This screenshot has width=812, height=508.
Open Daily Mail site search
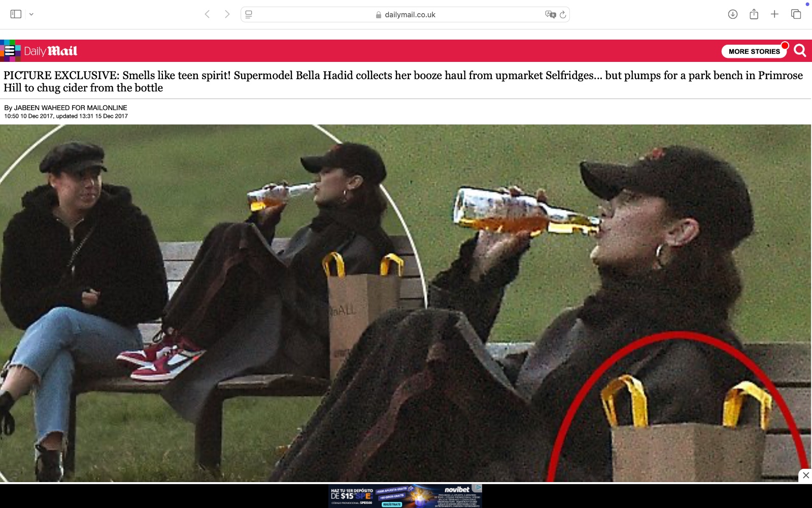[x=800, y=51]
